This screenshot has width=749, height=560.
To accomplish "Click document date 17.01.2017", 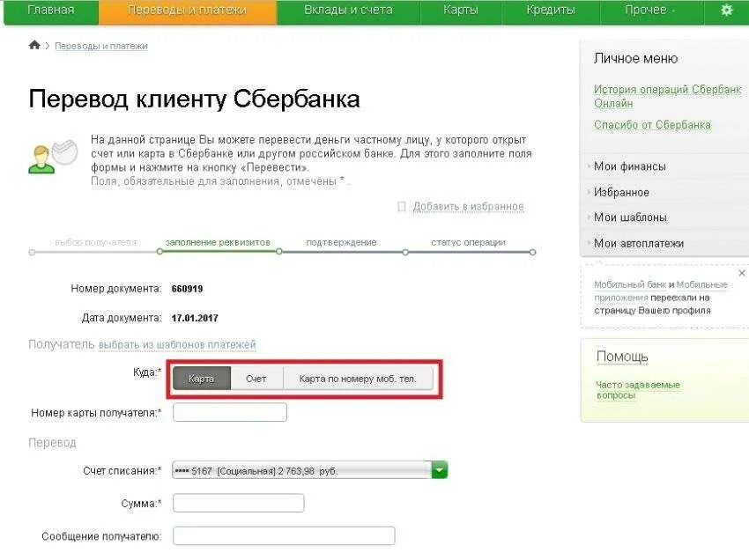I will coord(195,318).
